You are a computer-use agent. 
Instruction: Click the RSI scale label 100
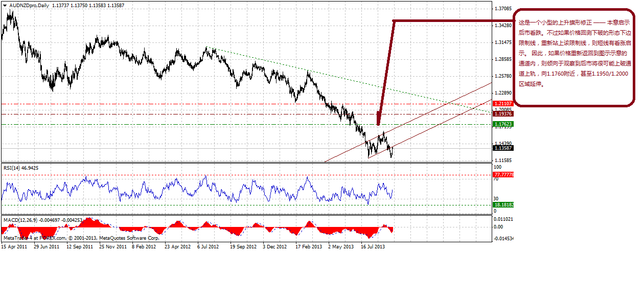(497, 167)
